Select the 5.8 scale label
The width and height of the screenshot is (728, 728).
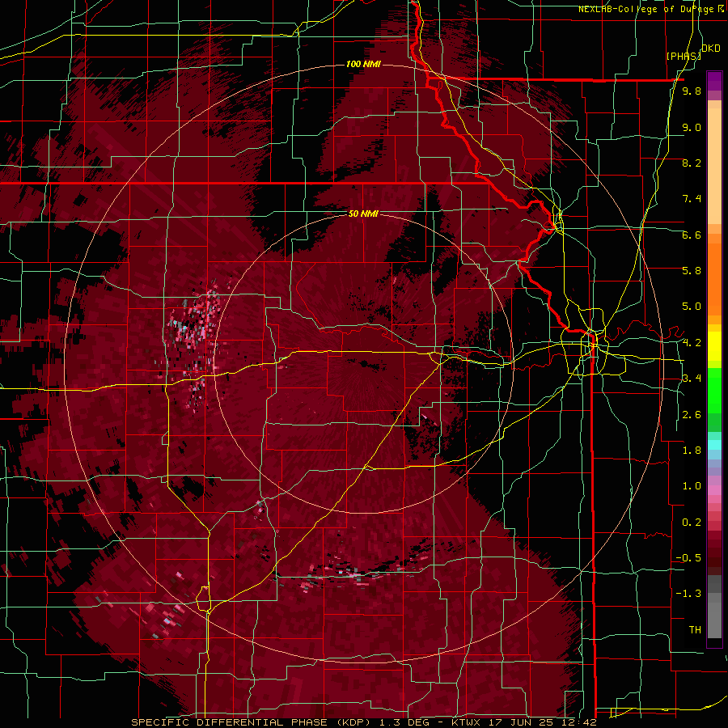[692, 271]
